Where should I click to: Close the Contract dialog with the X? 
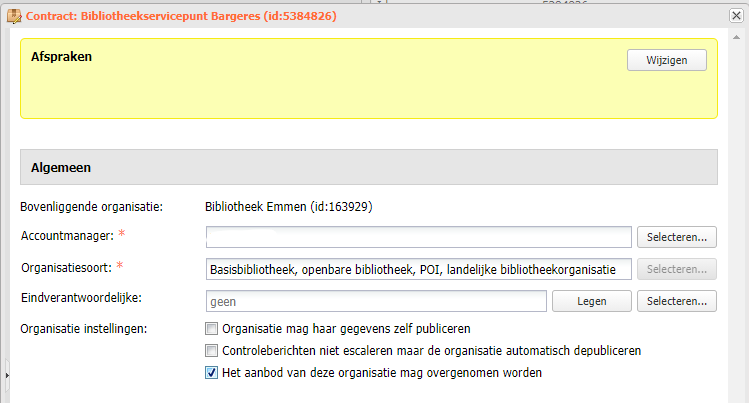tap(736, 16)
